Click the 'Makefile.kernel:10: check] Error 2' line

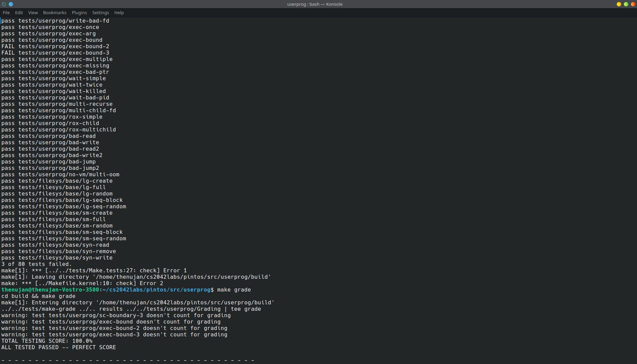[x=82, y=283]
